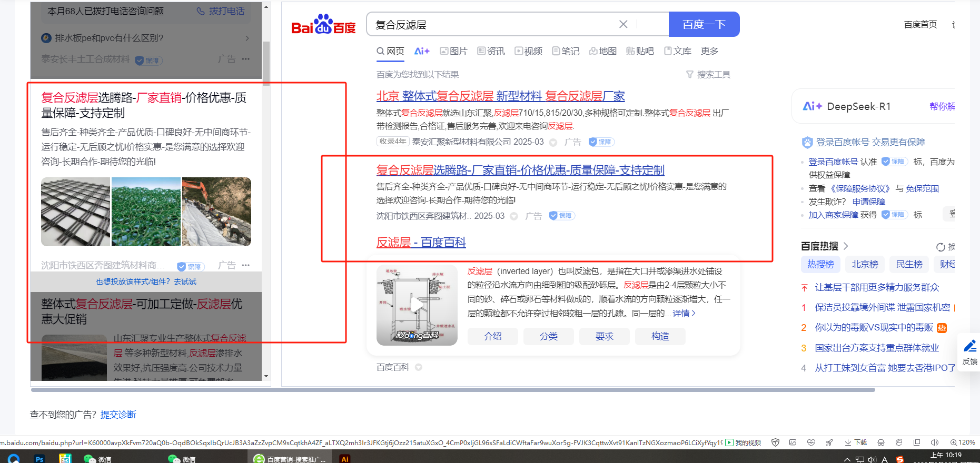Image resolution: width=980 pixels, height=463 pixels.
Task: Open the more-options dots beside 泰安长丰土工合成材料 ad
Action: coord(246,59)
